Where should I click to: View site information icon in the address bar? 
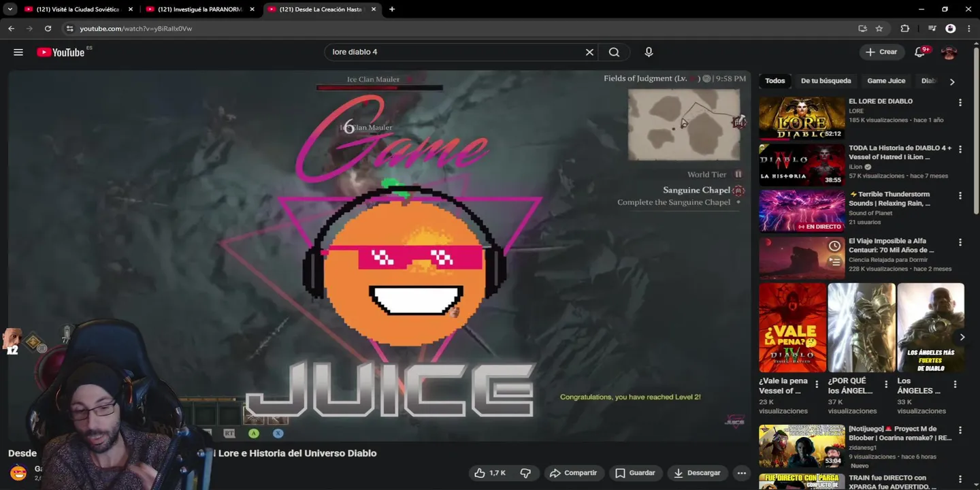pos(69,29)
